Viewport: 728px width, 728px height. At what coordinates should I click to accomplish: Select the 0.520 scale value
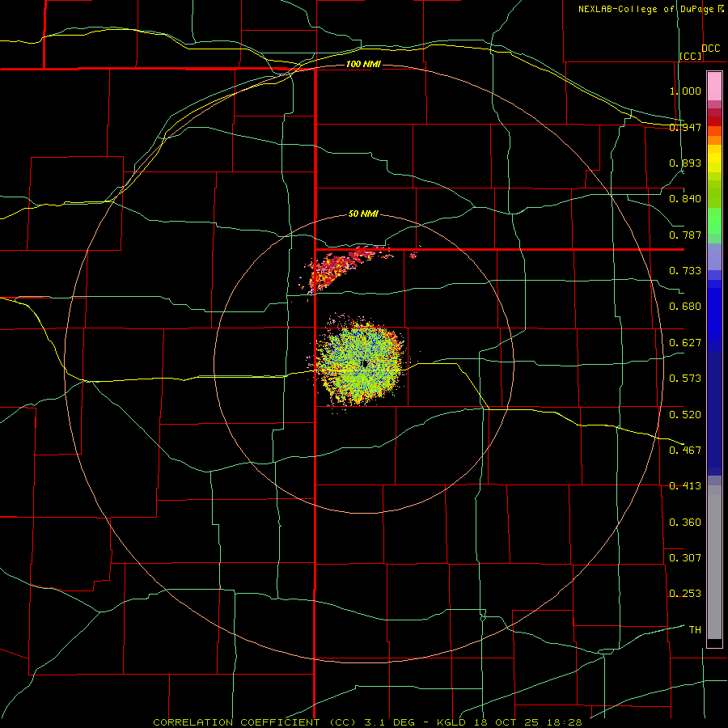(x=685, y=415)
